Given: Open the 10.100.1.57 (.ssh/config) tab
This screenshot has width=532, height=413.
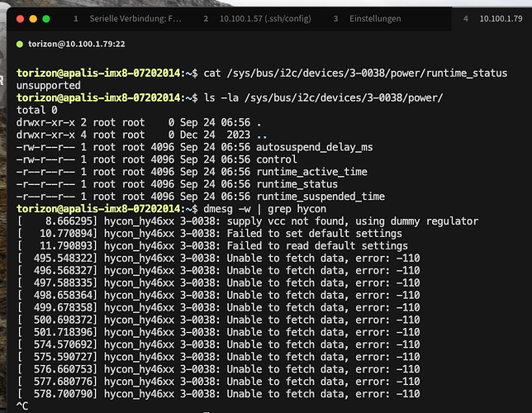Looking at the screenshot, I should pyautogui.click(x=267, y=18).
